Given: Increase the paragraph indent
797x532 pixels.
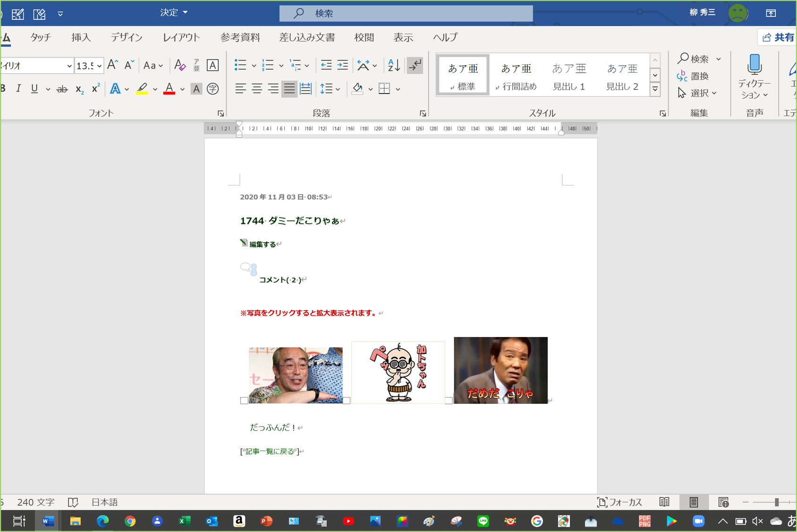Looking at the screenshot, I should pos(343,65).
